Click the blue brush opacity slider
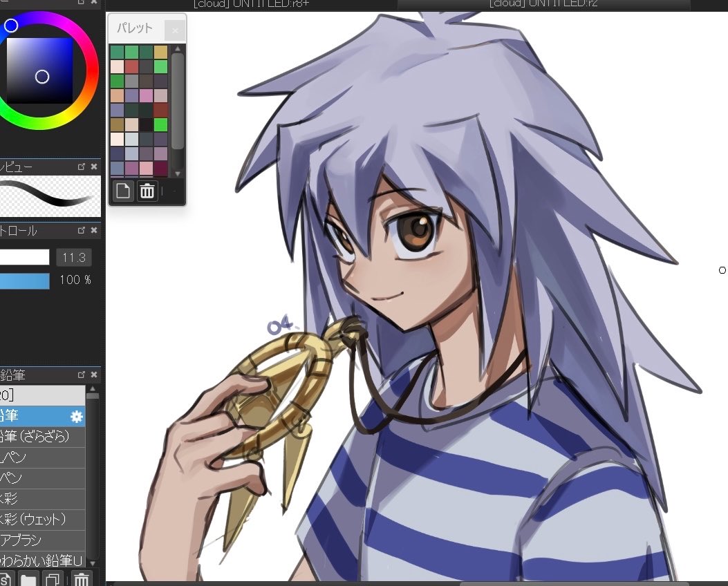This screenshot has width=728, height=586. coord(25,281)
